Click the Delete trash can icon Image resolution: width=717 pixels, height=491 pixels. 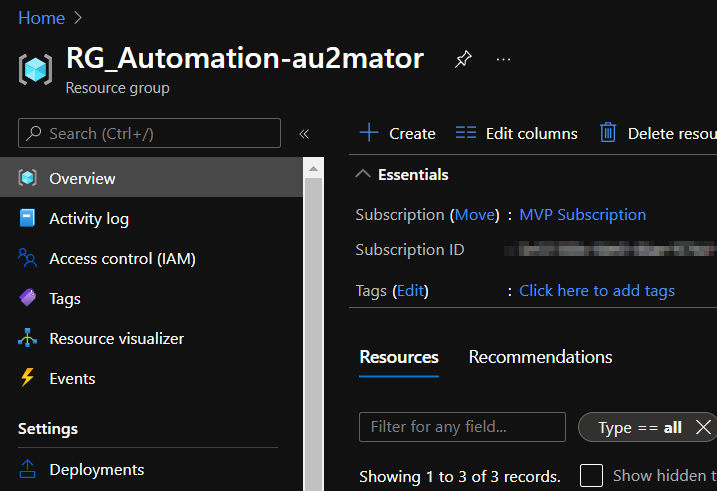608,133
